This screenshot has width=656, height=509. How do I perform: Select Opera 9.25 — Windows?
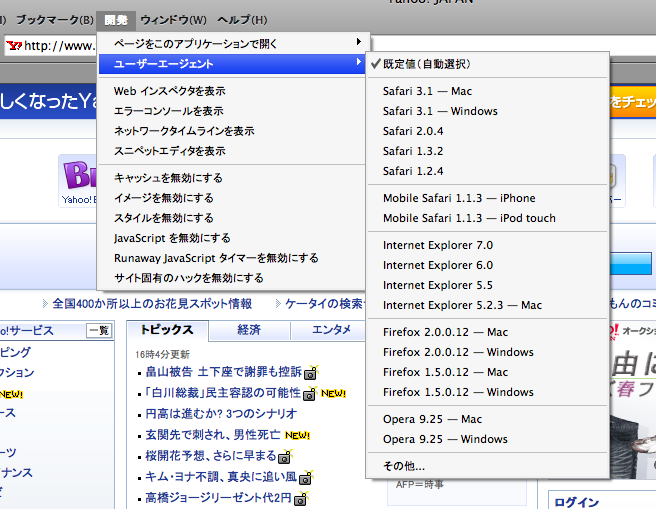(x=487, y=439)
